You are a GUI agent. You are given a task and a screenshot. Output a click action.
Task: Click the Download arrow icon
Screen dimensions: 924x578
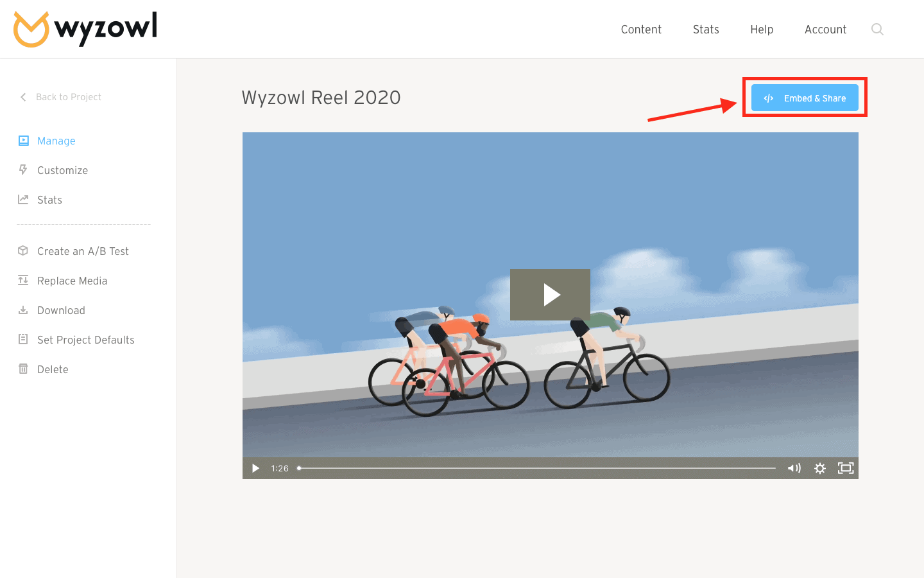pos(23,310)
